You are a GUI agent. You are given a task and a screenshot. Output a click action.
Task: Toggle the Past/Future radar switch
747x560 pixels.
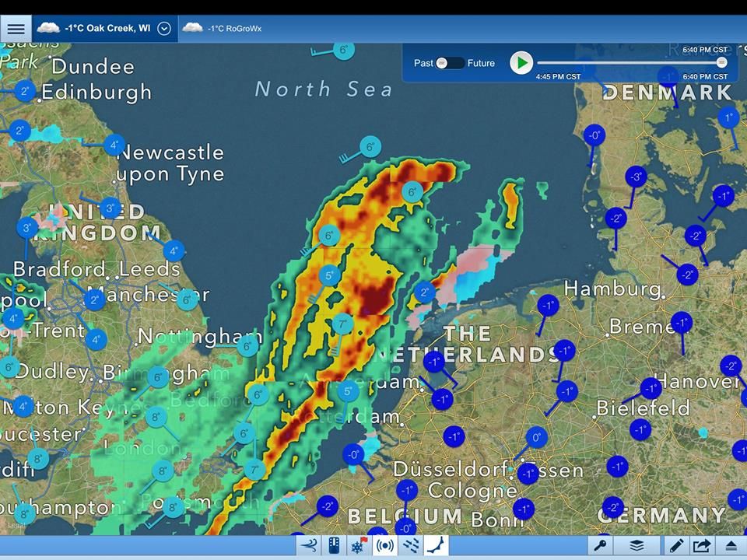point(451,63)
